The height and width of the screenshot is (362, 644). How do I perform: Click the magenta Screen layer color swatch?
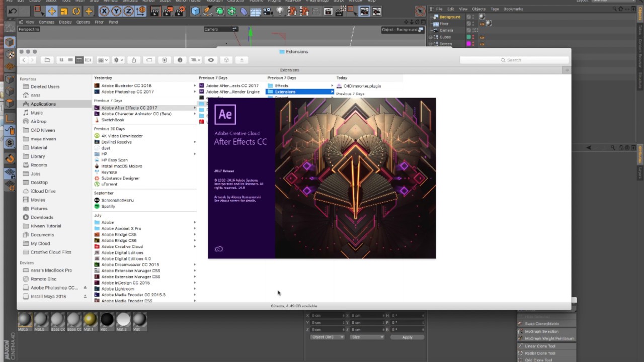coord(468,44)
